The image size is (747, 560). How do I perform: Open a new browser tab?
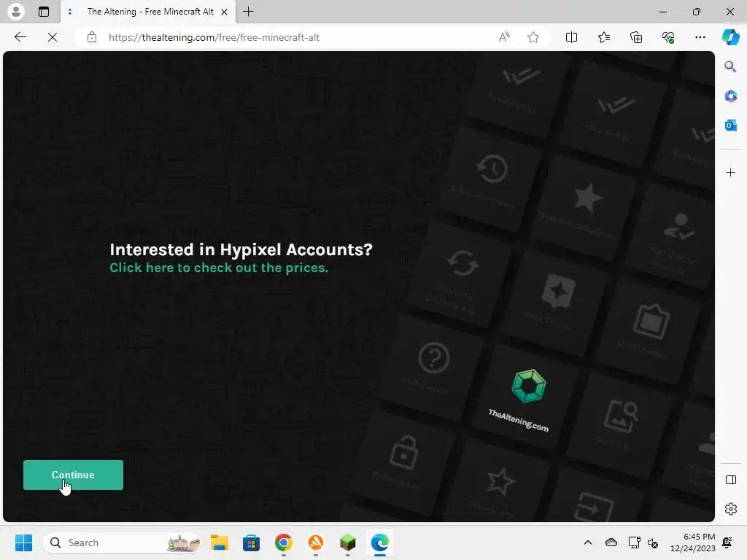click(x=248, y=12)
